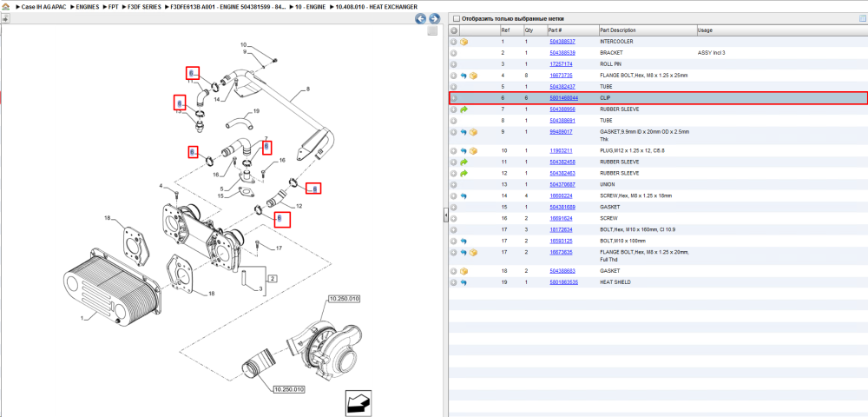Click callout 8 on the tube in diagram
868x417 pixels.
pos(308,89)
